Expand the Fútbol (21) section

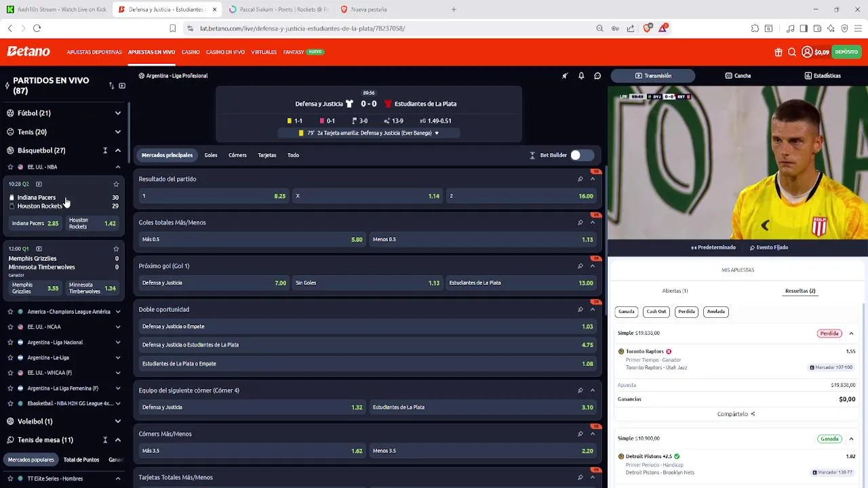(117, 113)
